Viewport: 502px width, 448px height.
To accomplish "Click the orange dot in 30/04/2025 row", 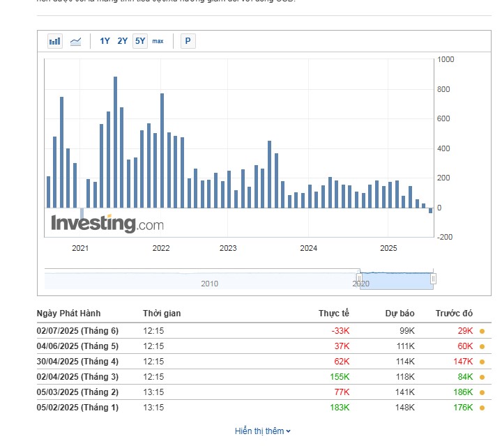I will point(482,362).
